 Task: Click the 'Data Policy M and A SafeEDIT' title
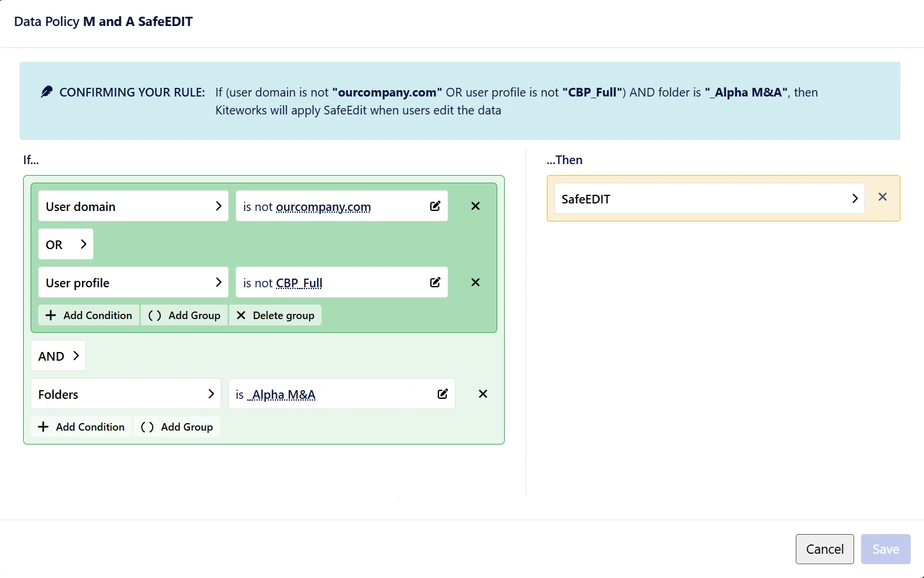tap(103, 21)
